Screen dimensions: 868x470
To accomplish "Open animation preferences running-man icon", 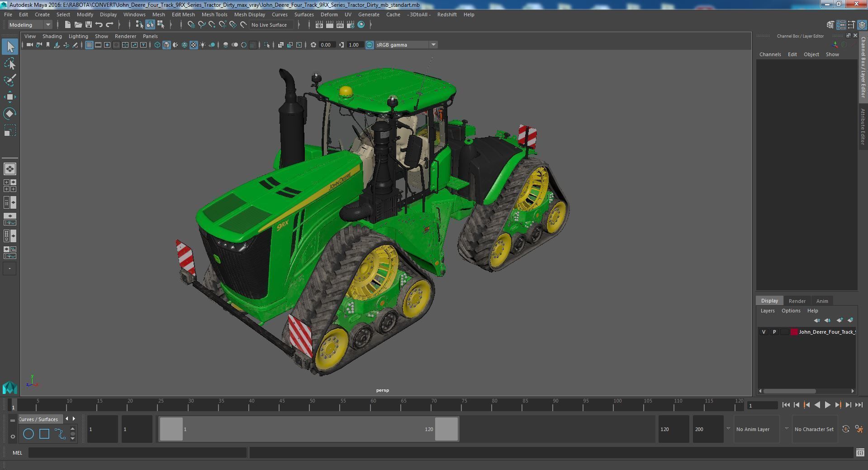I will [859, 429].
